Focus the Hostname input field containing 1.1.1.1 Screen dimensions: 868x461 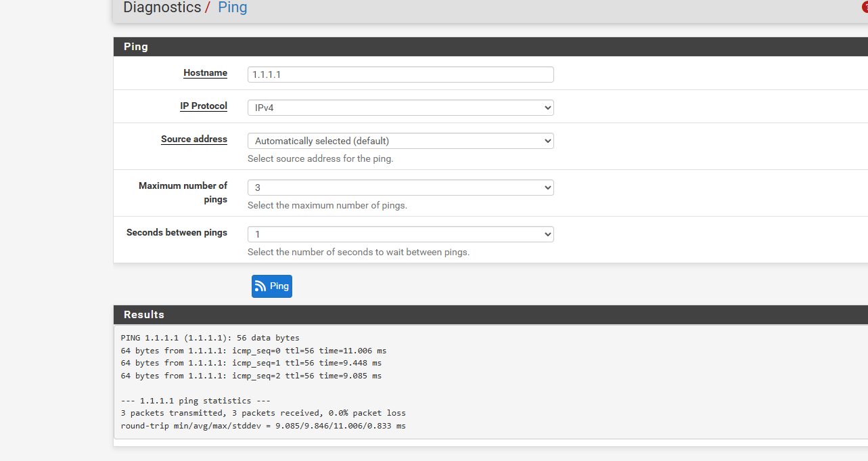coord(401,74)
